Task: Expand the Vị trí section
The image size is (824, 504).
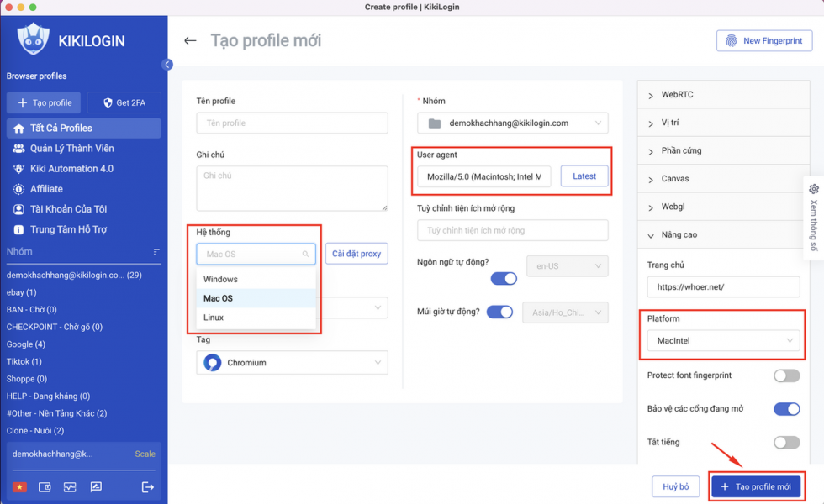Action: 723,123
